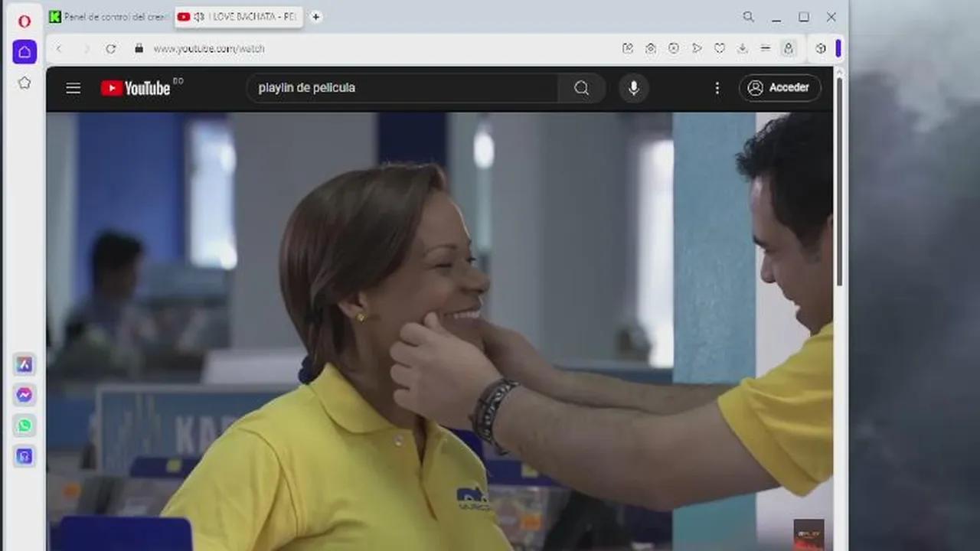Screen dimensions: 980x551
Task: Click the page vertical scrollbar
Action: click(839, 181)
